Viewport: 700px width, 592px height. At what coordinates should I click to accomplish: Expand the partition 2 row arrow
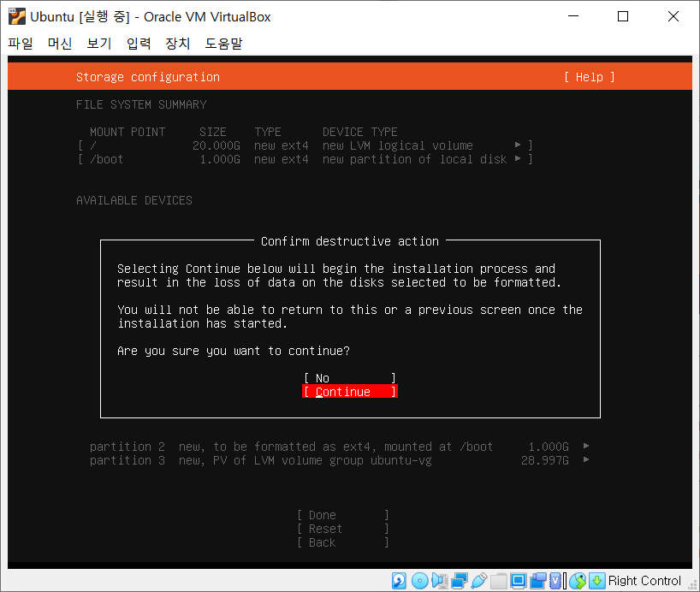[x=586, y=446]
